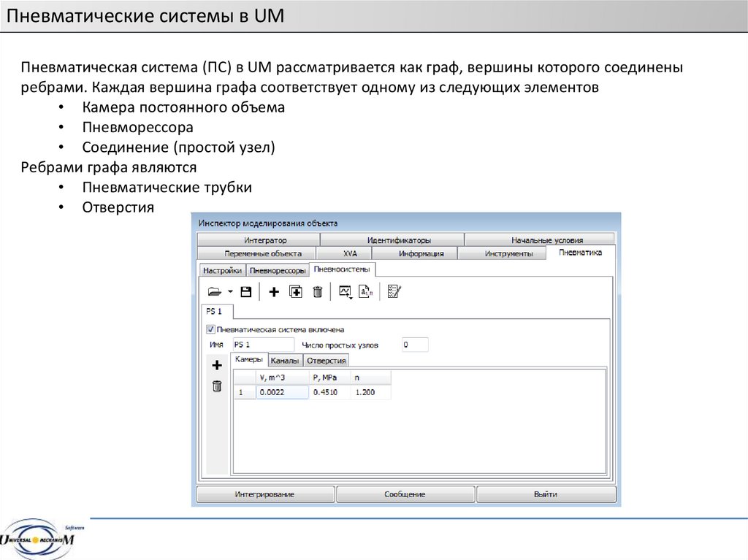Delete the chamber row with the side trash icon
Screen dimensions: 748x560
point(217,386)
